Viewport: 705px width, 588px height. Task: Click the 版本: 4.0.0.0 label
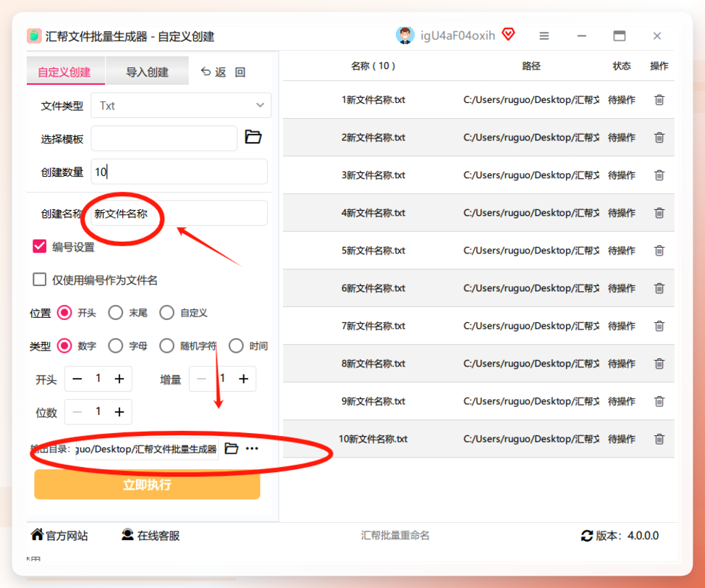pyautogui.click(x=628, y=536)
